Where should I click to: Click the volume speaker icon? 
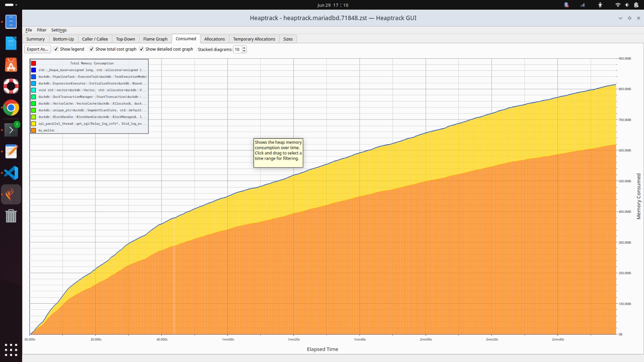click(x=627, y=5)
